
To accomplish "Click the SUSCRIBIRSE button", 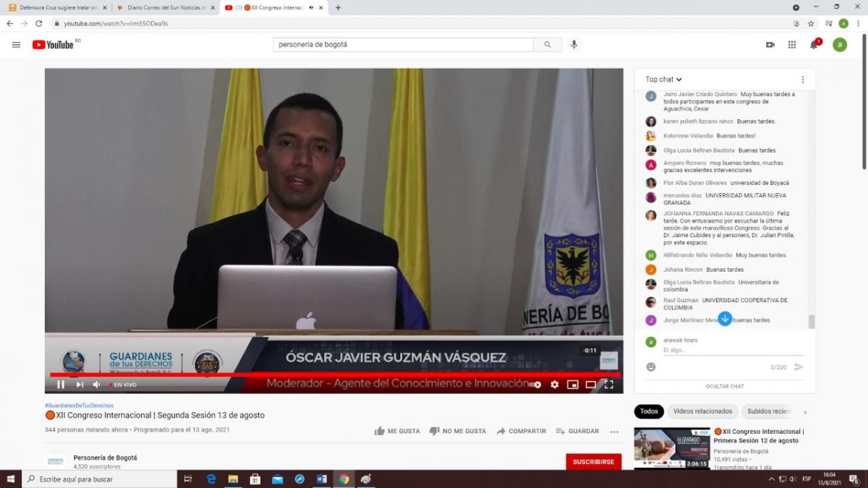I will 593,461.
